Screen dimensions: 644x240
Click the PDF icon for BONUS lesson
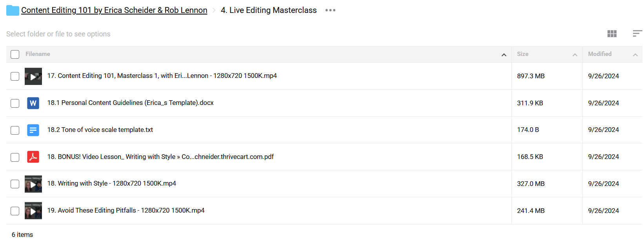click(x=33, y=157)
